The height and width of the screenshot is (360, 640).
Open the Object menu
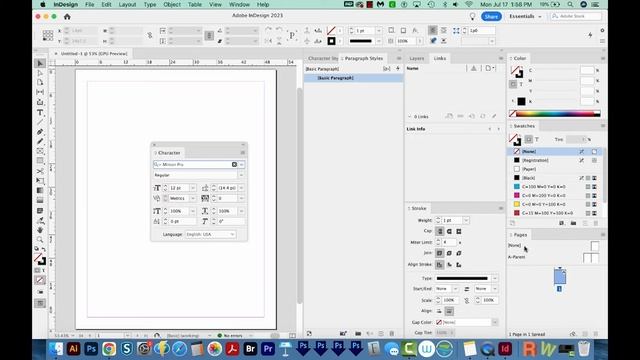(172, 4)
